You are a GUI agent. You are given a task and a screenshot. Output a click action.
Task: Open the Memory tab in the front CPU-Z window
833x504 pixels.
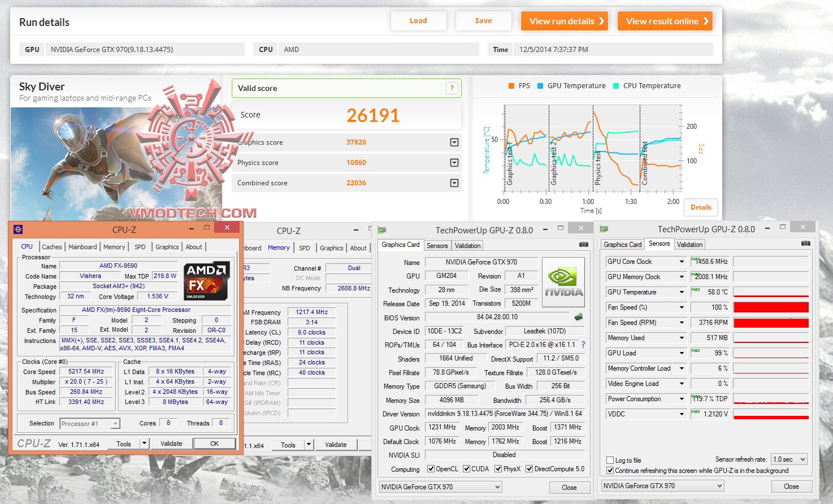tap(114, 247)
